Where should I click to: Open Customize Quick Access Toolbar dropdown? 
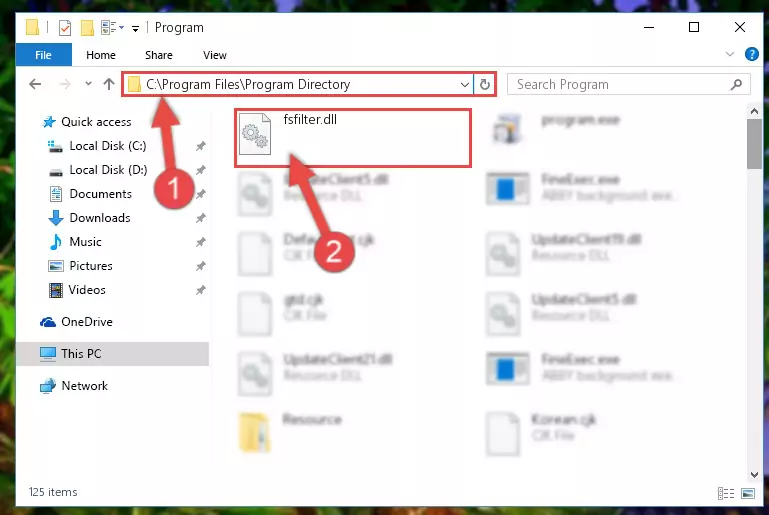(135, 28)
